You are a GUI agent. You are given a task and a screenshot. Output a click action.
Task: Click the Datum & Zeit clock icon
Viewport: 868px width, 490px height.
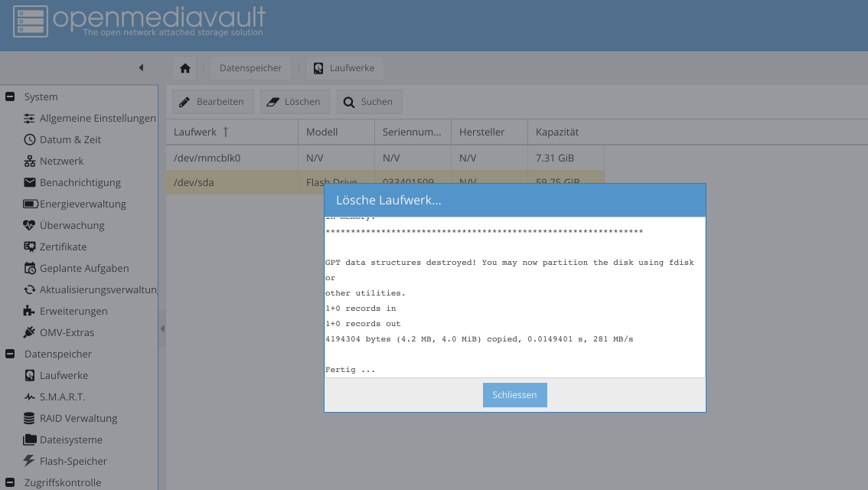(29, 139)
